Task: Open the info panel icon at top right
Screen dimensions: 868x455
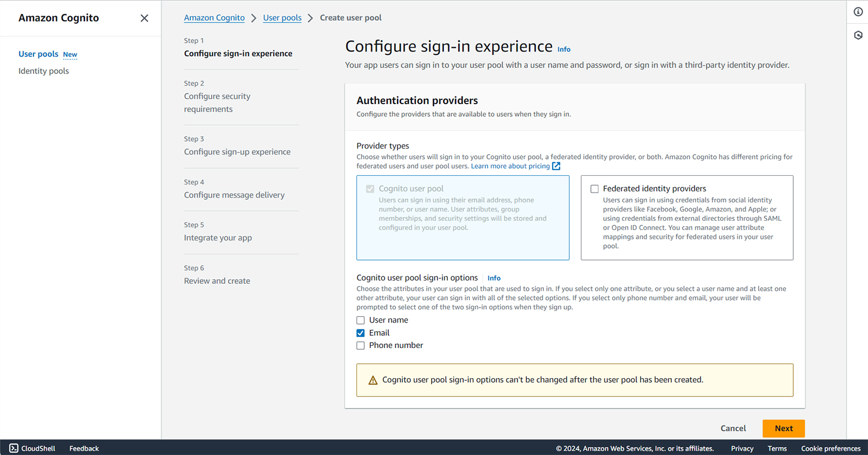Action: point(858,12)
